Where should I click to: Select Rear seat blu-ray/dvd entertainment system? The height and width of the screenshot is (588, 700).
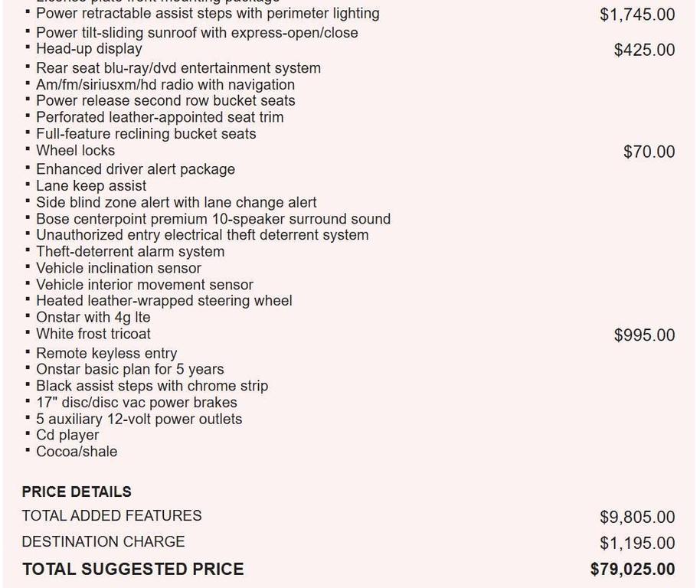[178, 68]
